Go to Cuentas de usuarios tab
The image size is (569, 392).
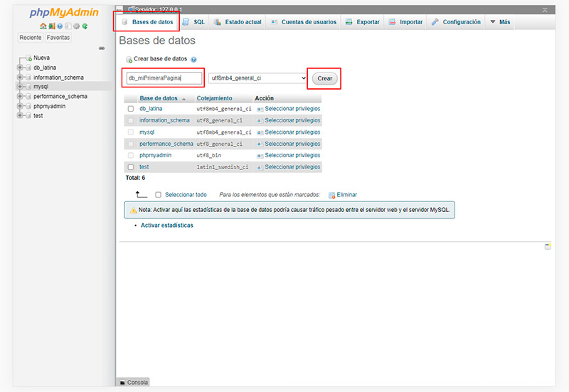pos(304,22)
